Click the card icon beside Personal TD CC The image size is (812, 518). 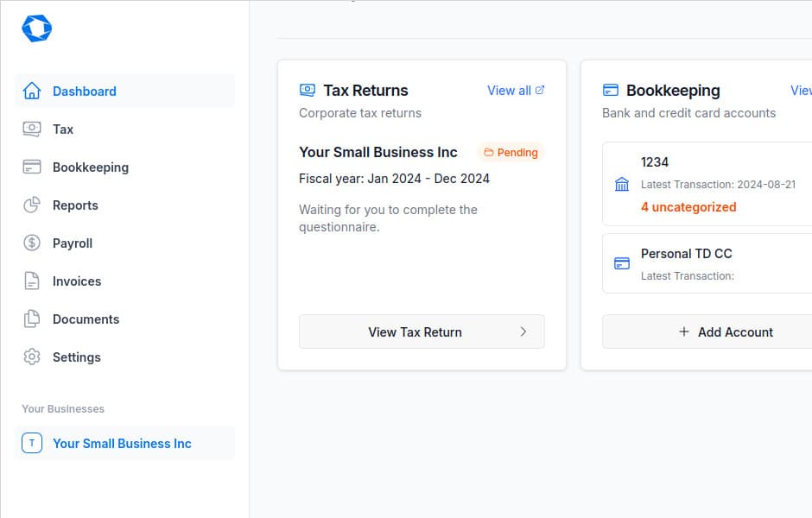point(621,263)
